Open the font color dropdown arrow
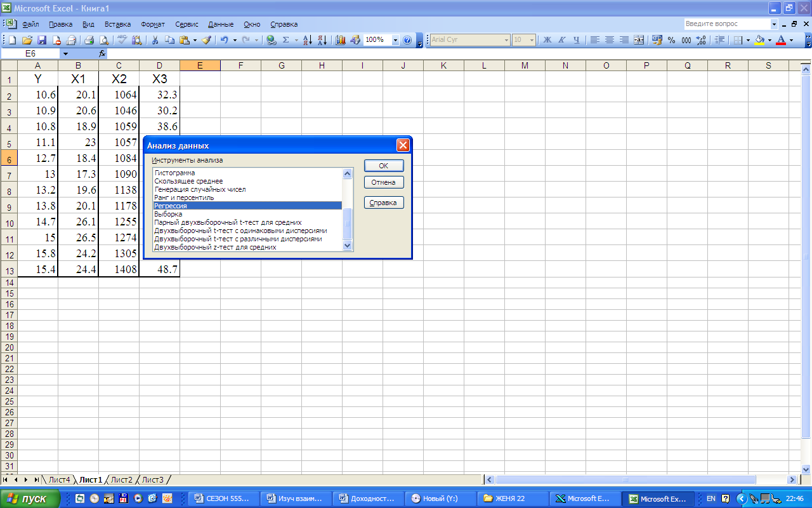 coord(791,40)
